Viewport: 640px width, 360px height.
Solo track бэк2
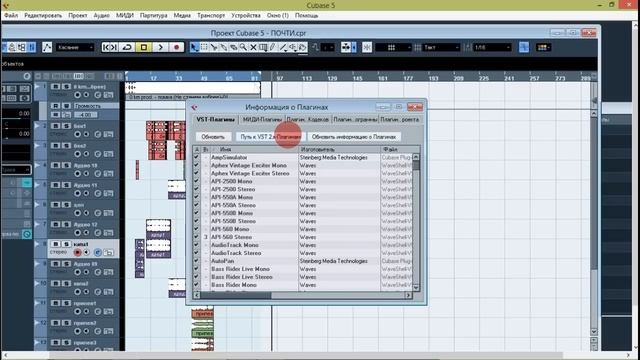[x=67, y=146]
